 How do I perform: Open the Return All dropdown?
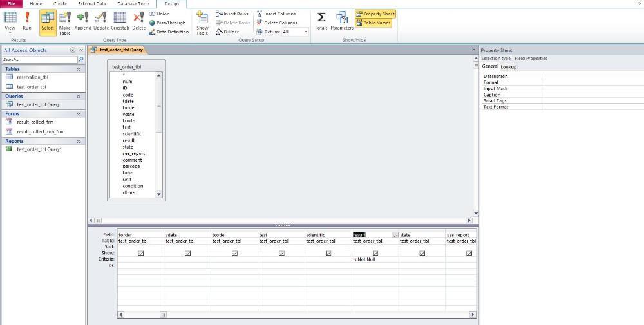(x=306, y=32)
